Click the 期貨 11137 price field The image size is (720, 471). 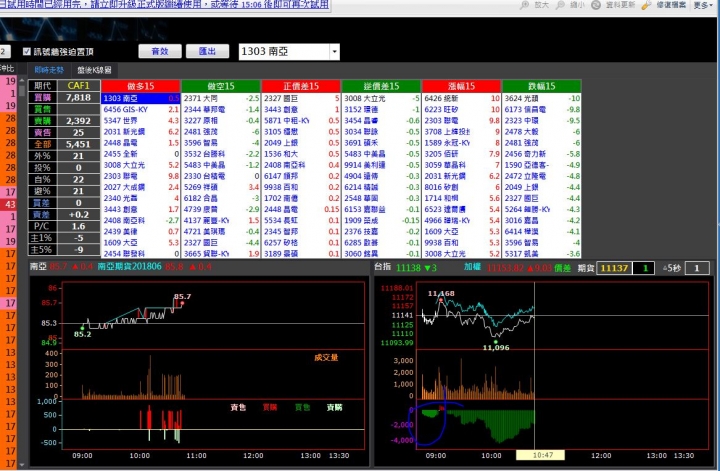614,268
